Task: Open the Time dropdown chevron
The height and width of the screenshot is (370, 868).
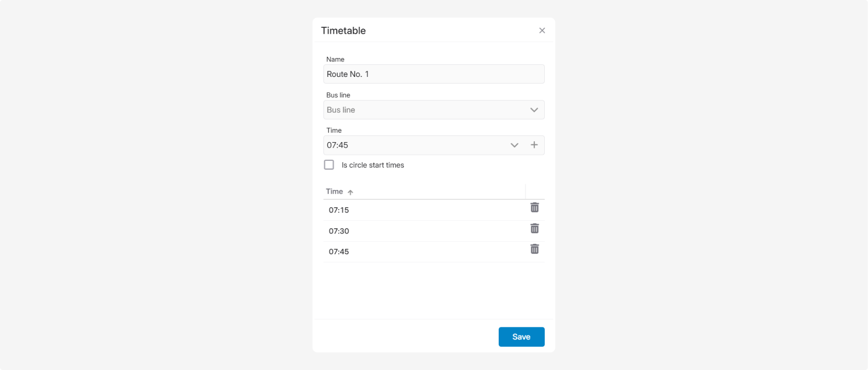Action: 514,145
